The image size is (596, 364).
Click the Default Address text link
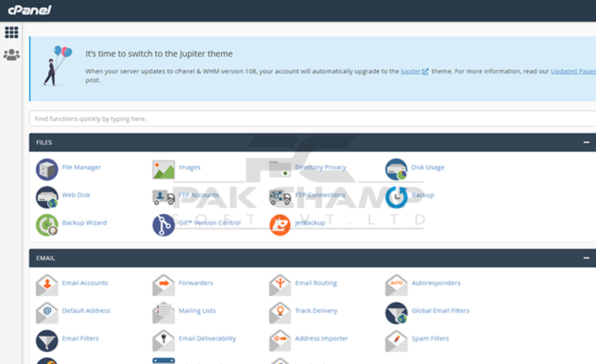point(86,311)
